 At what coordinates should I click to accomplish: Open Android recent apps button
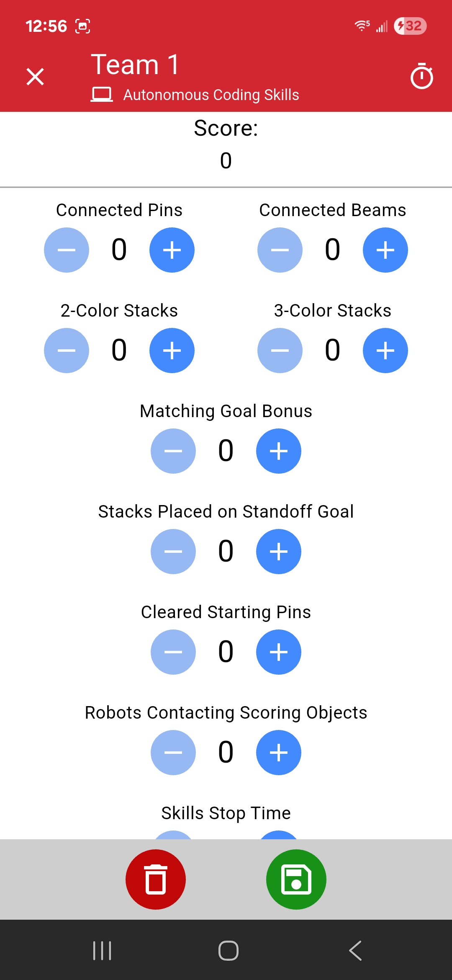[102, 950]
